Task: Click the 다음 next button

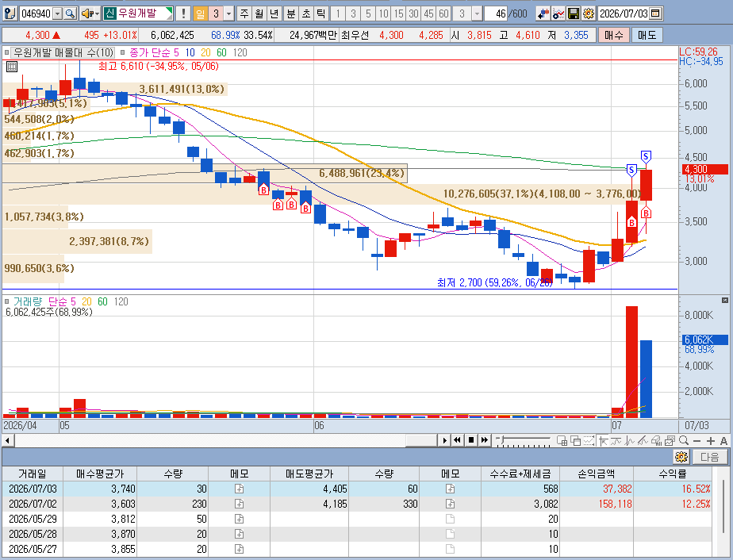Action: 710,456
